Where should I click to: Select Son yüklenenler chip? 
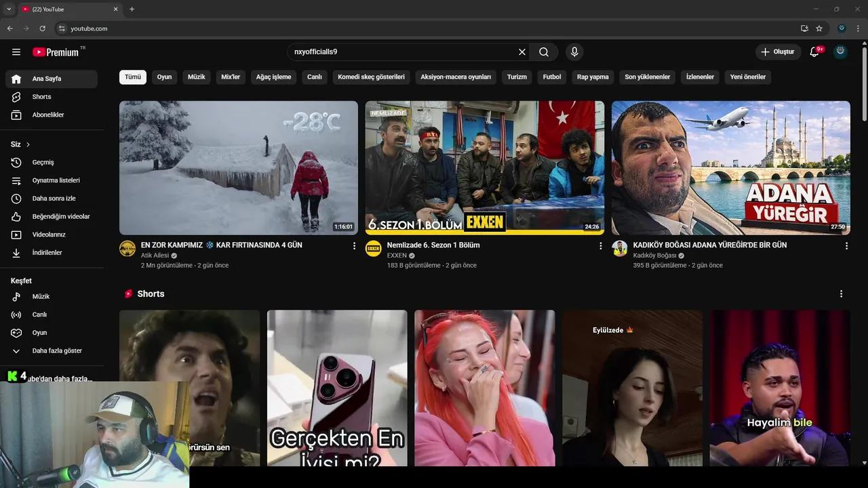point(648,77)
